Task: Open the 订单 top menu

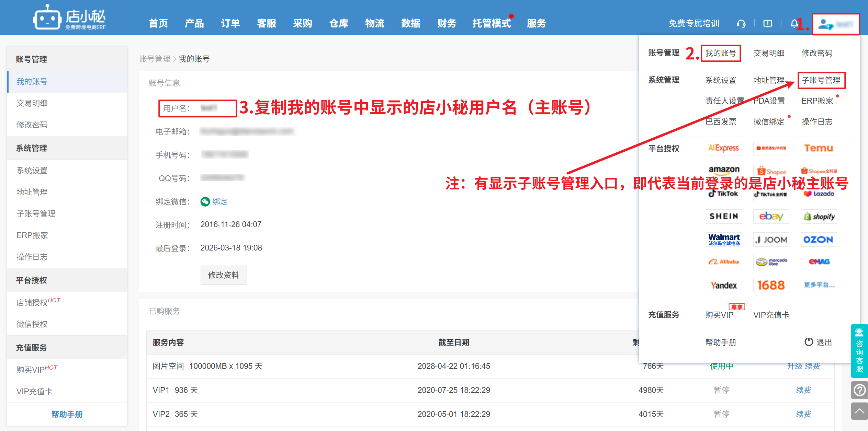Action: click(x=230, y=23)
